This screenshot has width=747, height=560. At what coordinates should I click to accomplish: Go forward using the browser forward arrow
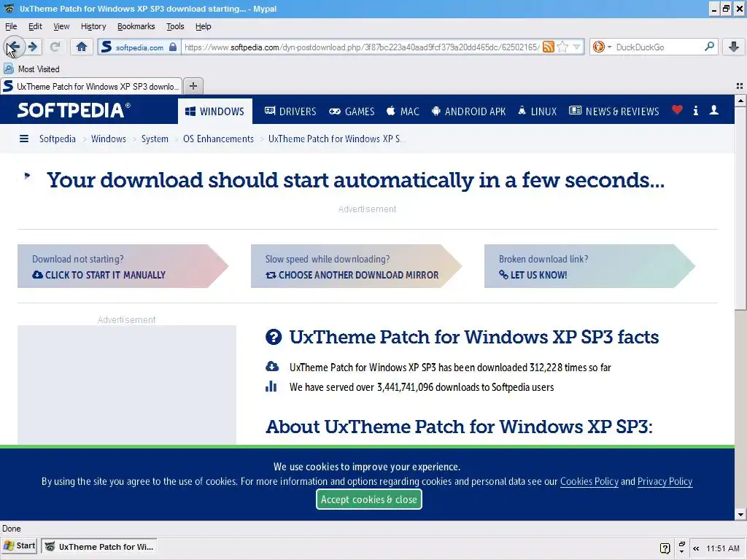(33, 47)
